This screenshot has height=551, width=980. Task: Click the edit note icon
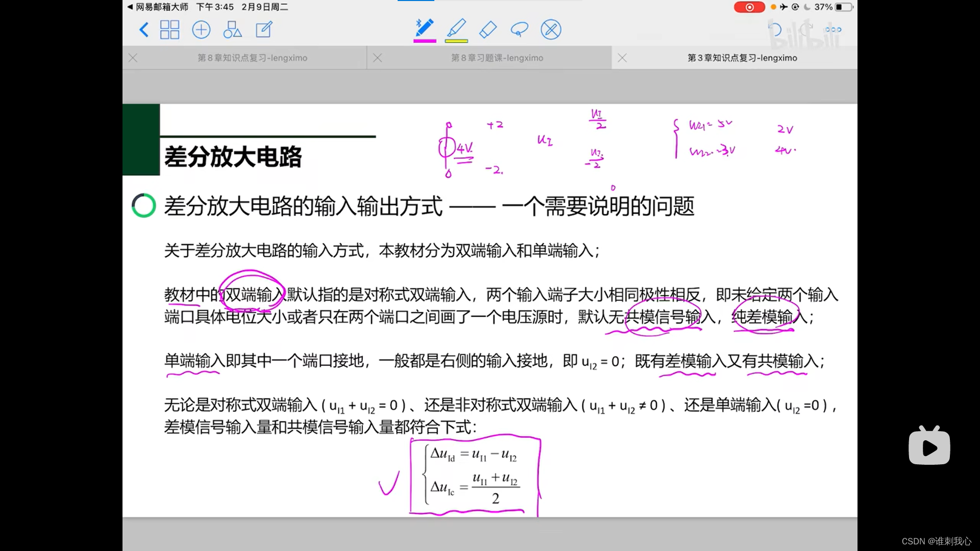[x=264, y=30]
